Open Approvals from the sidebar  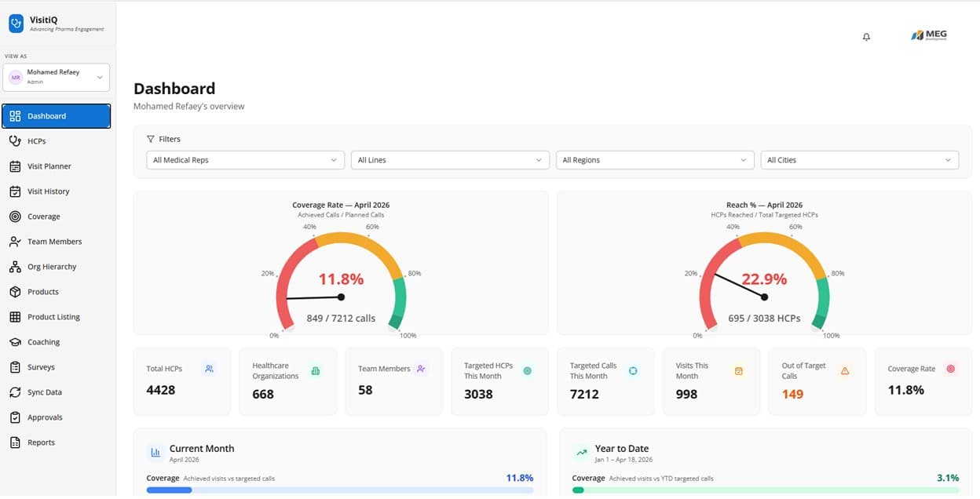click(x=43, y=417)
